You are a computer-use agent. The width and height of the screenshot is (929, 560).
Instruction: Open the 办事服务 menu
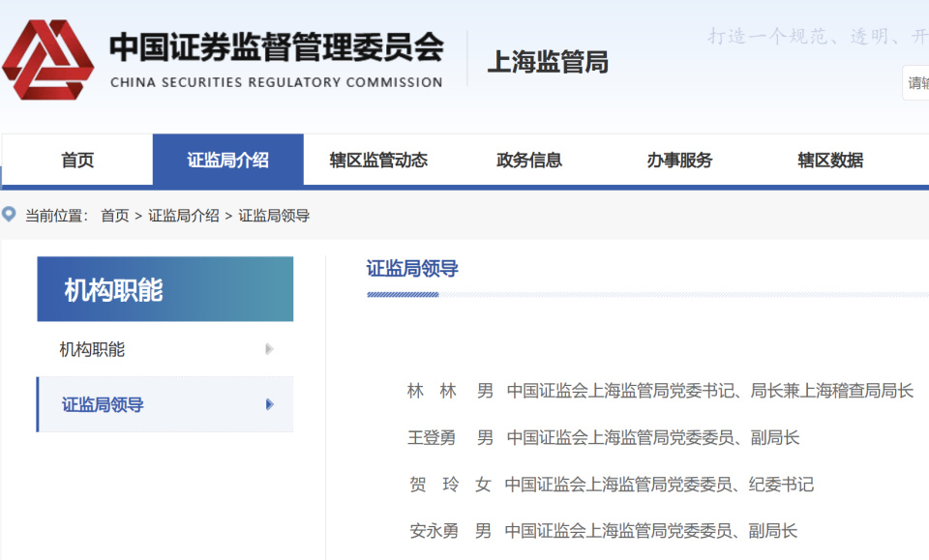(x=680, y=160)
